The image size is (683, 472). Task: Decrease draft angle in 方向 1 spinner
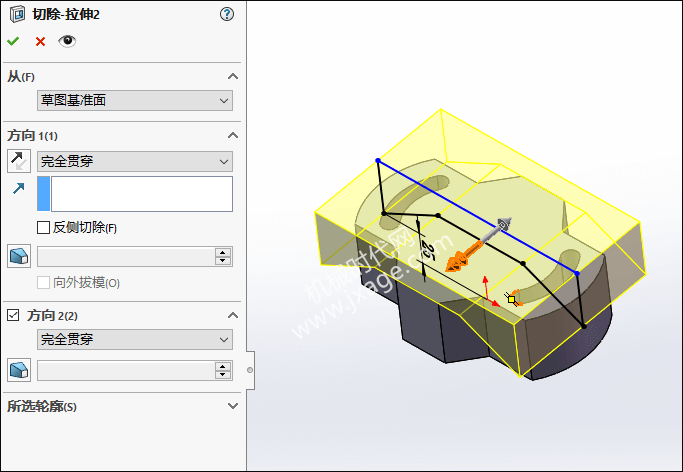point(223,261)
